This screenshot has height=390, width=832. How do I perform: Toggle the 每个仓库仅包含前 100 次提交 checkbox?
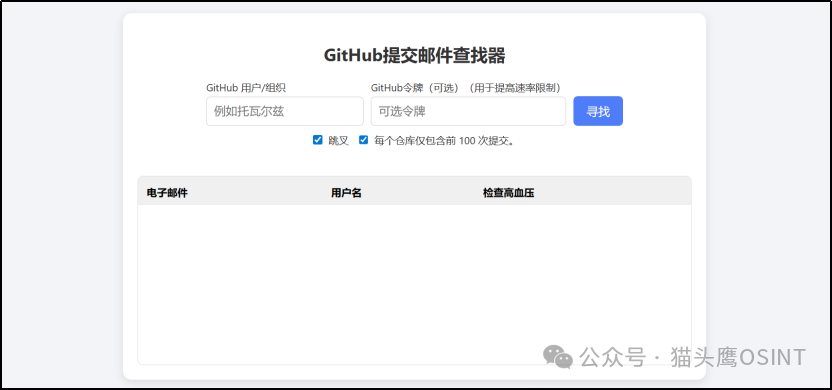click(363, 140)
